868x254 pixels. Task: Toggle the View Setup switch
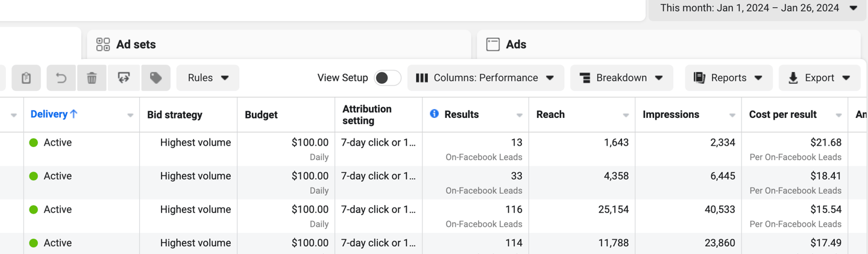click(387, 78)
